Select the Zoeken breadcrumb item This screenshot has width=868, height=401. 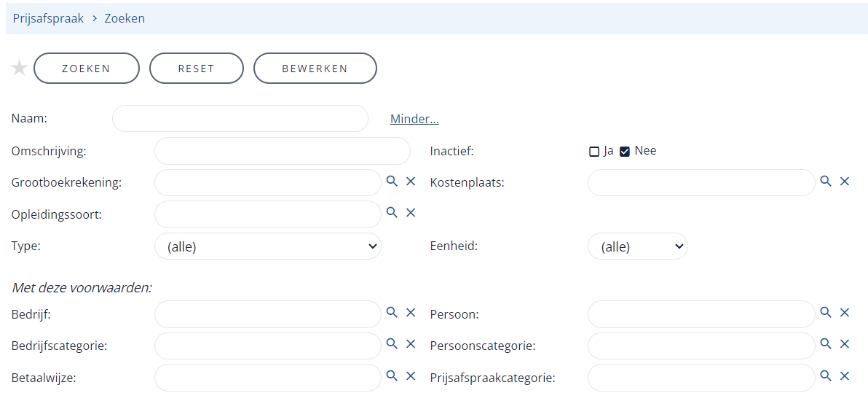pyautogui.click(x=123, y=18)
